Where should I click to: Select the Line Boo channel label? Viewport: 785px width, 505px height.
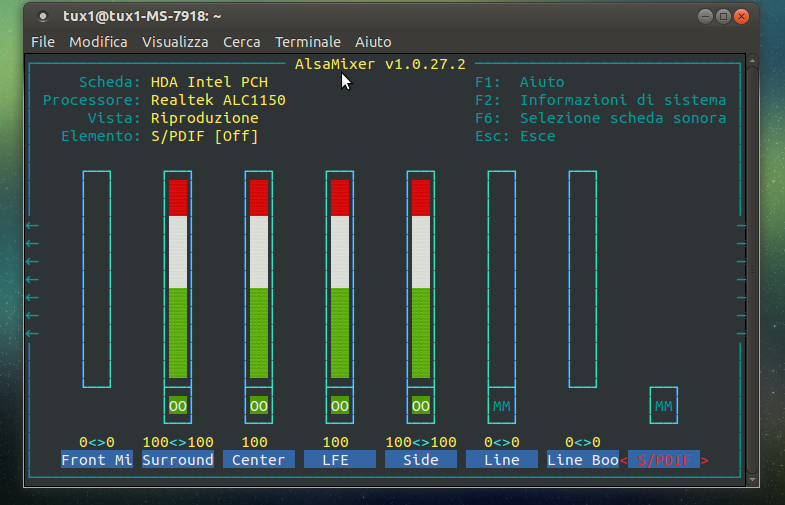tap(583, 460)
